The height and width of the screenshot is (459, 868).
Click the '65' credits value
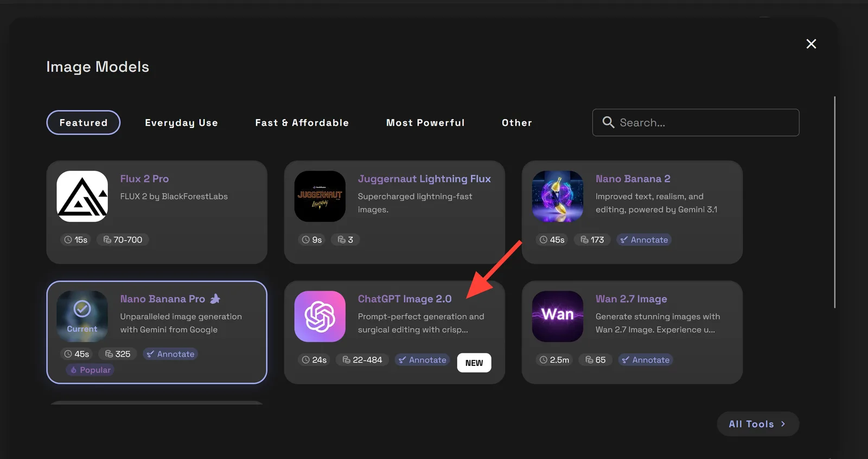click(601, 360)
